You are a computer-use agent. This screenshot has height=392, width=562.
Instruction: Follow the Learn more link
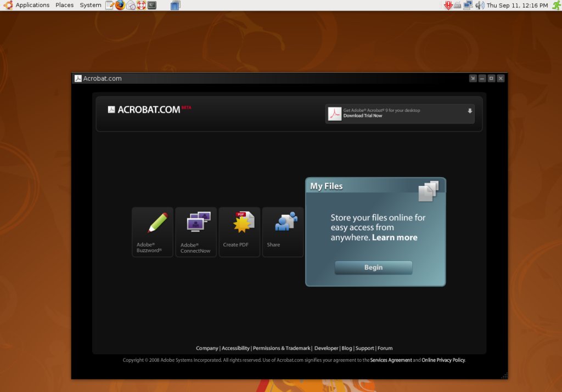(x=395, y=237)
